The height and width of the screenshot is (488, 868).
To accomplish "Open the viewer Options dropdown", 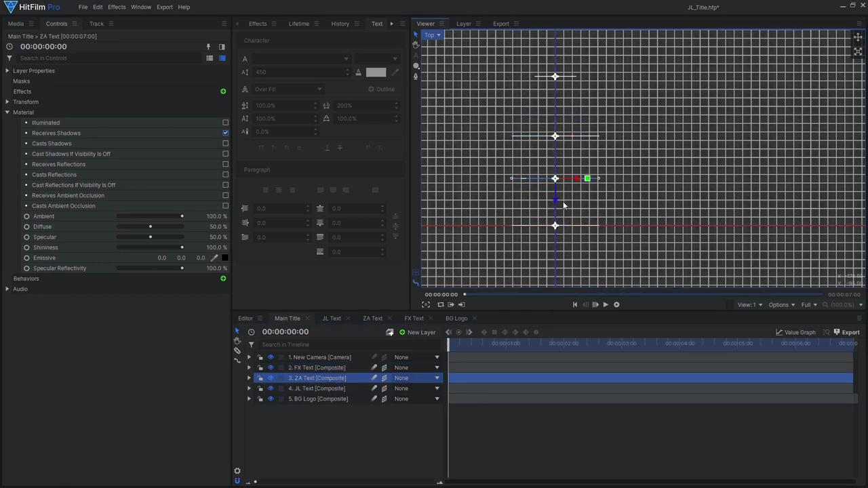I will coord(781,305).
